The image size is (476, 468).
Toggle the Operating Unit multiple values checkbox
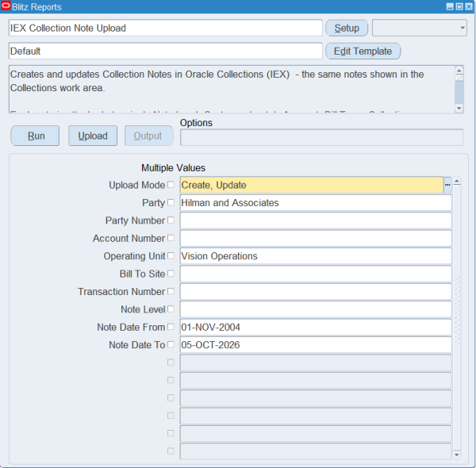(171, 255)
